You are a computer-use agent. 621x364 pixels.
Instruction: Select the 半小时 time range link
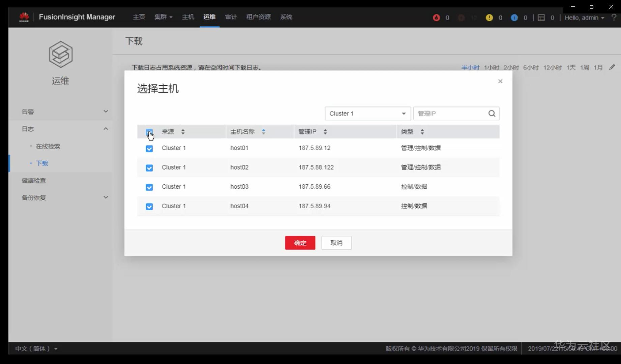(470, 67)
